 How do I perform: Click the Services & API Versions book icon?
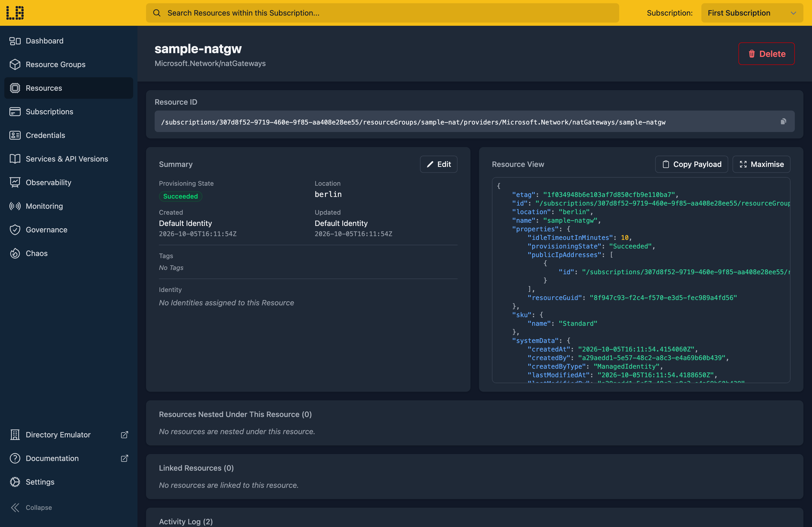tap(15, 159)
